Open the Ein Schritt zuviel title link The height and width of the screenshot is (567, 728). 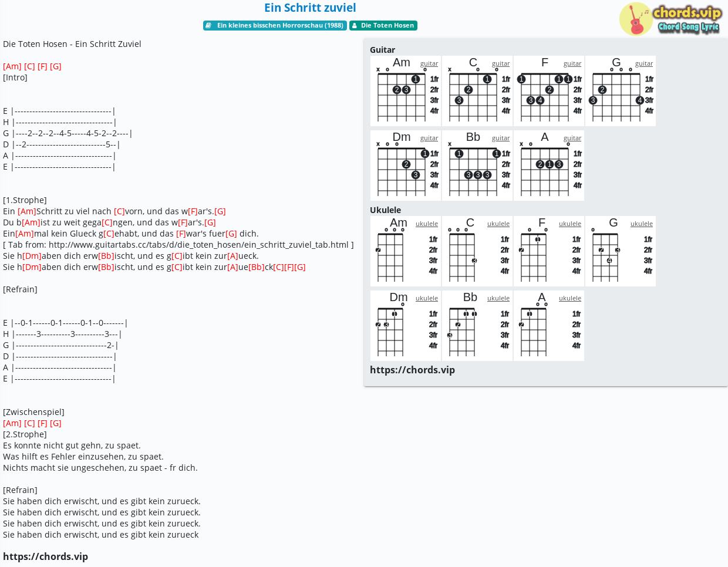(x=310, y=8)
